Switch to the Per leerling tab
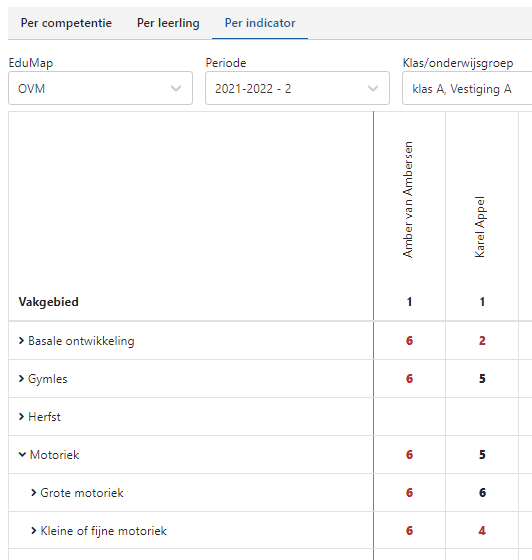This screenshot has width=532, height=560. (x=168, y=23)
